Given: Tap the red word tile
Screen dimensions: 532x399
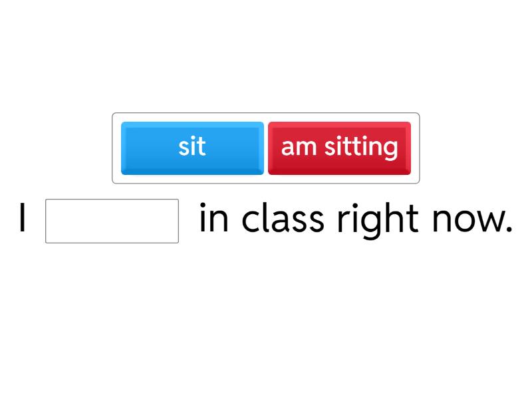Looking at the screenshot, I should (x=339, y=148).
